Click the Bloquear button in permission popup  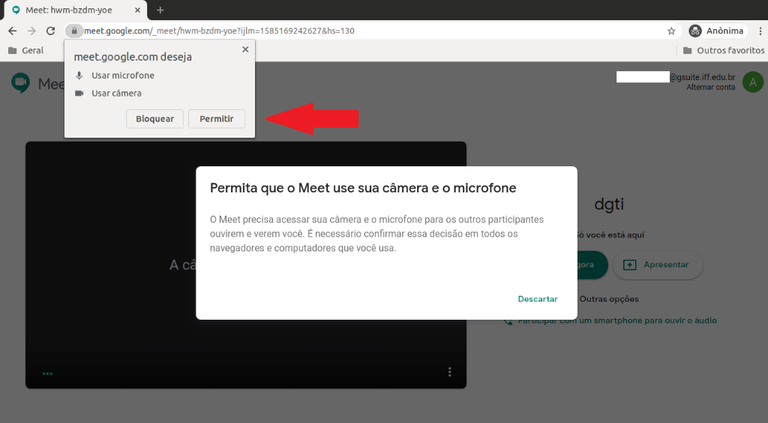154,119
